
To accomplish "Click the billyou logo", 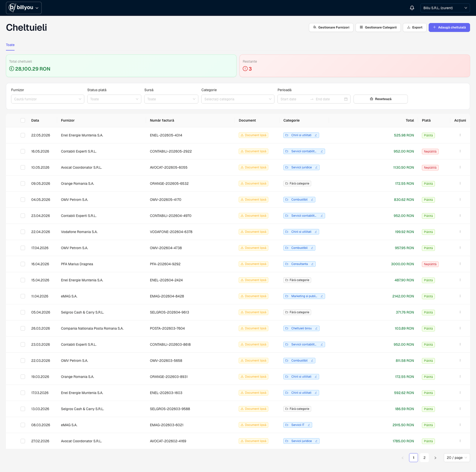I will tap(24, 8).
